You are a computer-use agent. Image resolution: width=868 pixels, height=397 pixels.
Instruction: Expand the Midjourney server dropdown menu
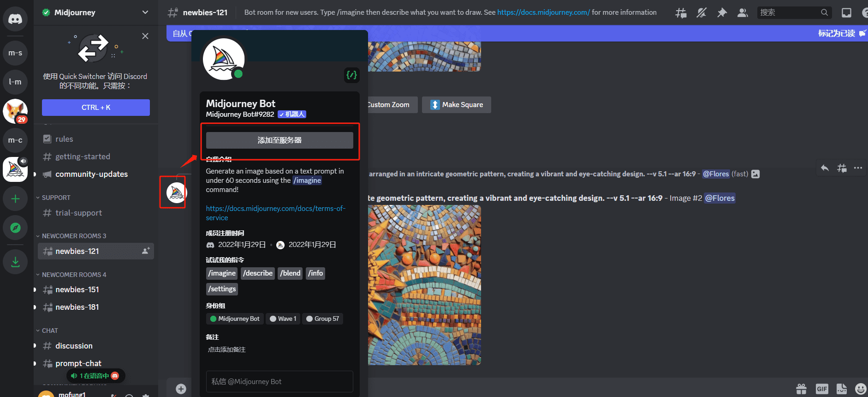145,12
